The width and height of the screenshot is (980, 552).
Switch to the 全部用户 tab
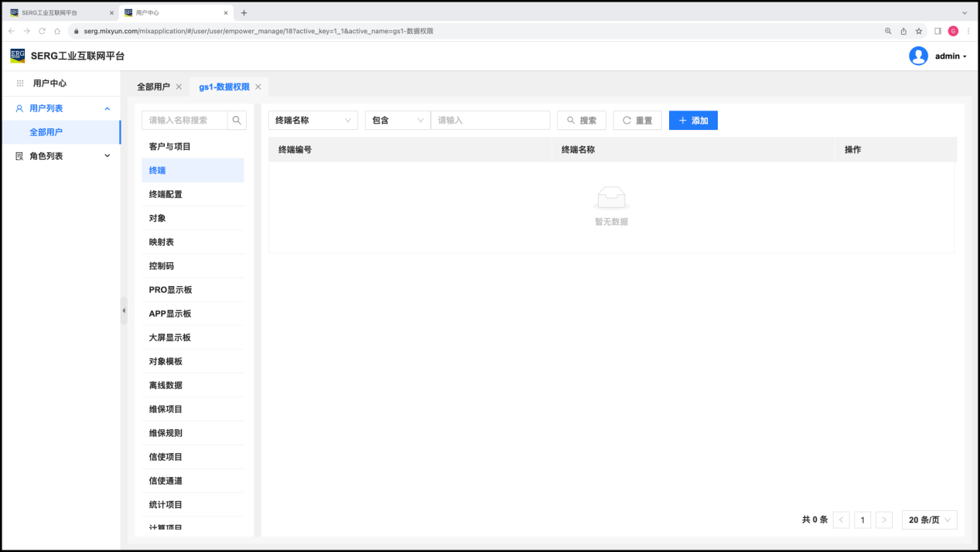click(153, 87)
